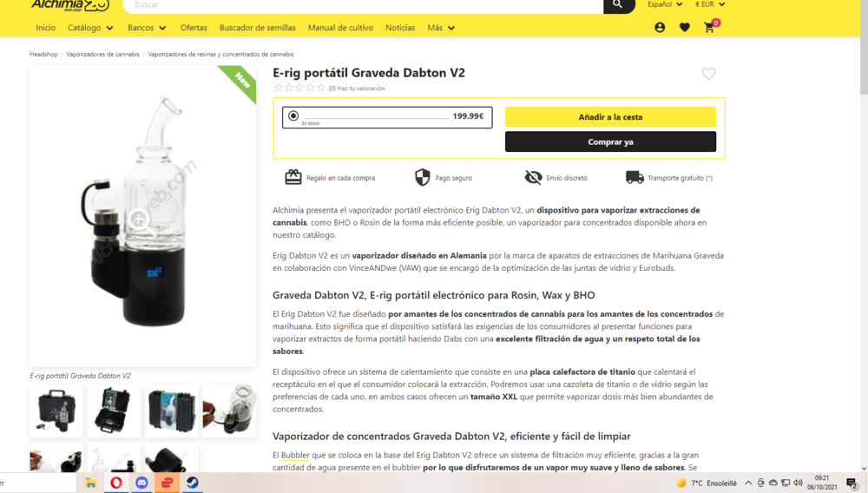
Task: Open Opera browser from the taskbar
Action: pos(116,483)
